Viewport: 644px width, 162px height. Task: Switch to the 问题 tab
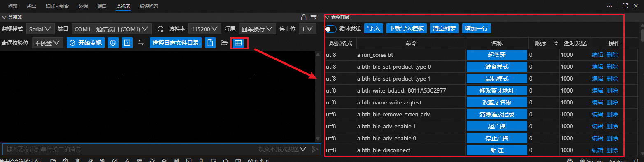[13, 6]
